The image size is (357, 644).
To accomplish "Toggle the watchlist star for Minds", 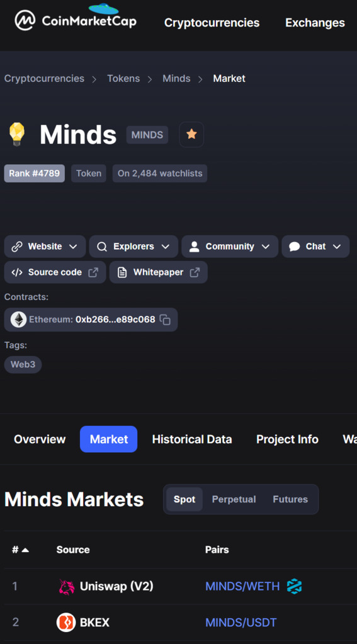I will 191,135.
